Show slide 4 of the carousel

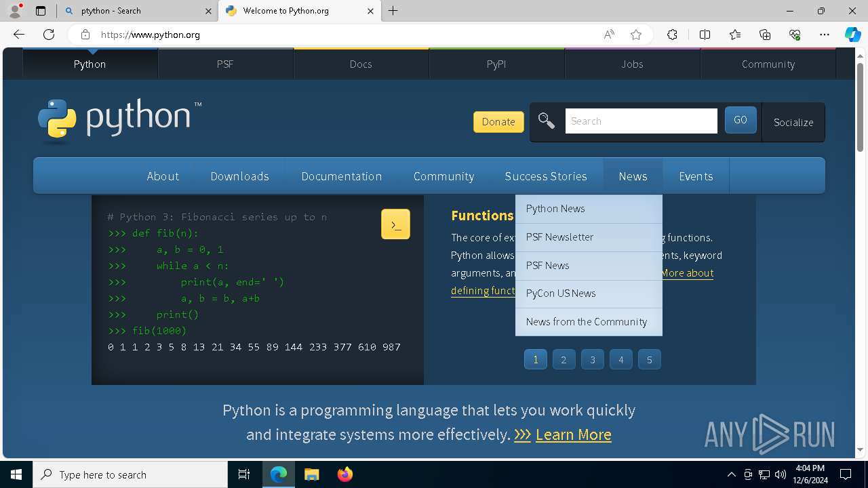click(x=621, y=360)
